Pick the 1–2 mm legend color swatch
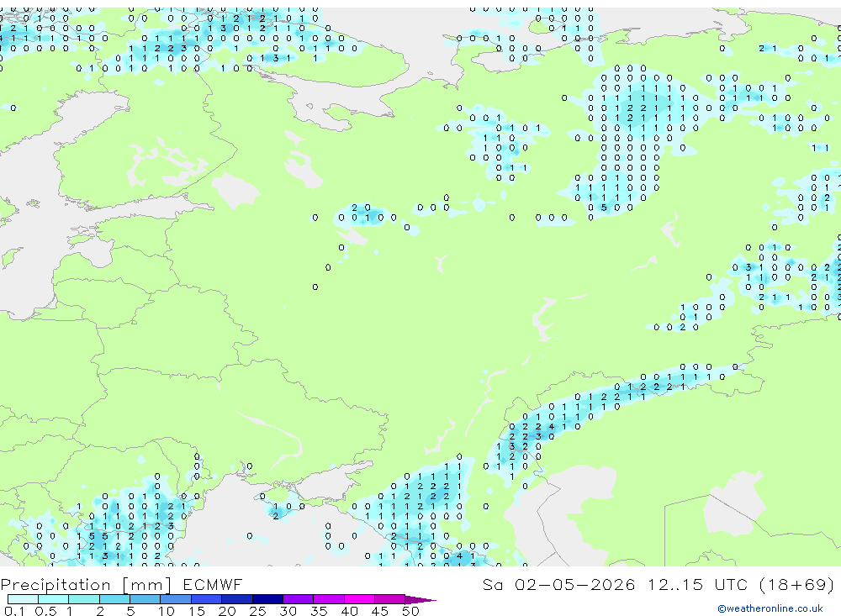 [84, 599]
